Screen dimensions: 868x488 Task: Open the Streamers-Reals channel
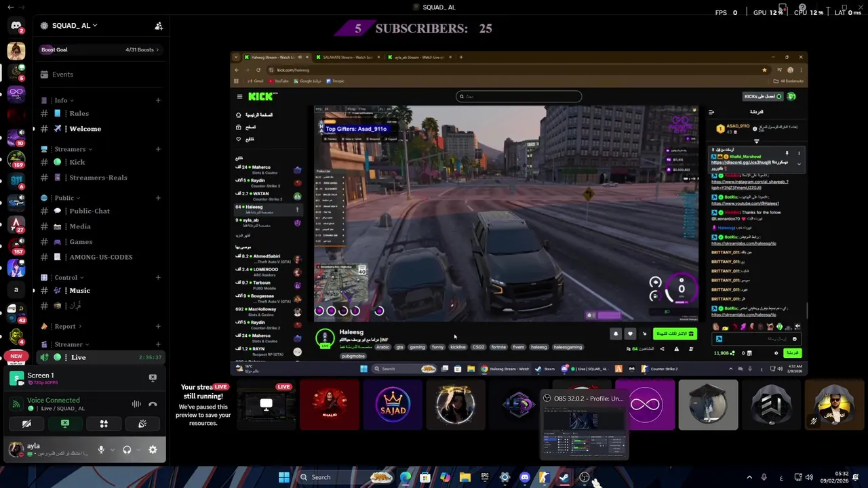coord(100,178)
